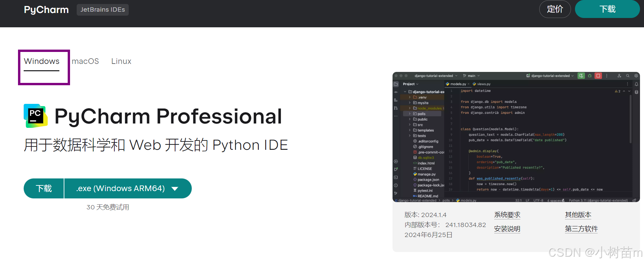Click the read-only lock icon in status bar
Screen dimensions: 644x263
point(634,200)
